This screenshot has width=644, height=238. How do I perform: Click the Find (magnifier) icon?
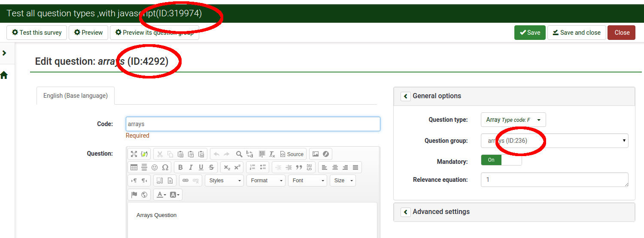(x=239, y=154)
